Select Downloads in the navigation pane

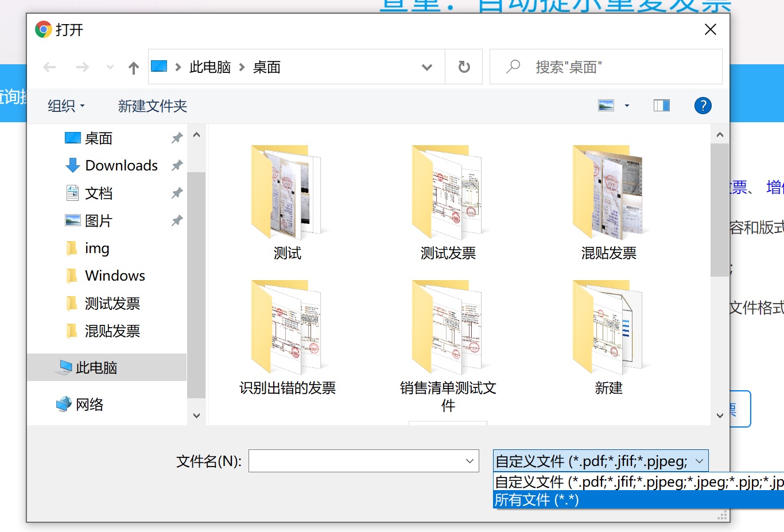121,166
